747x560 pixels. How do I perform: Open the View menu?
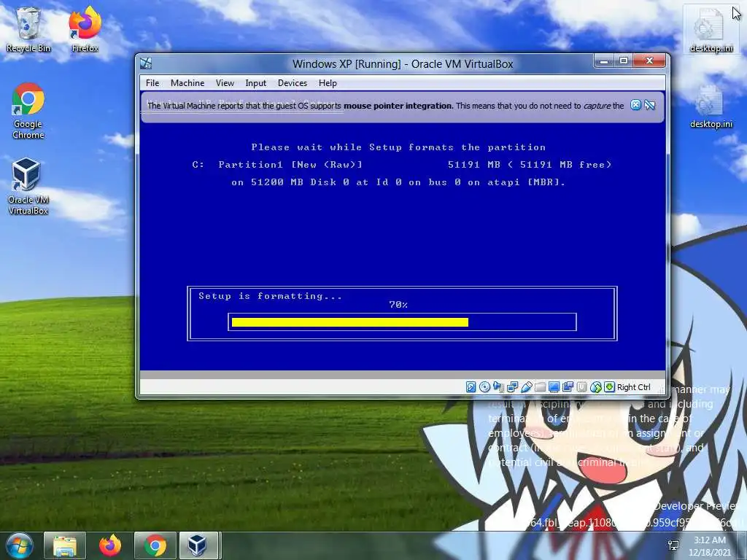pyautogui.click(x=225, y=83)
